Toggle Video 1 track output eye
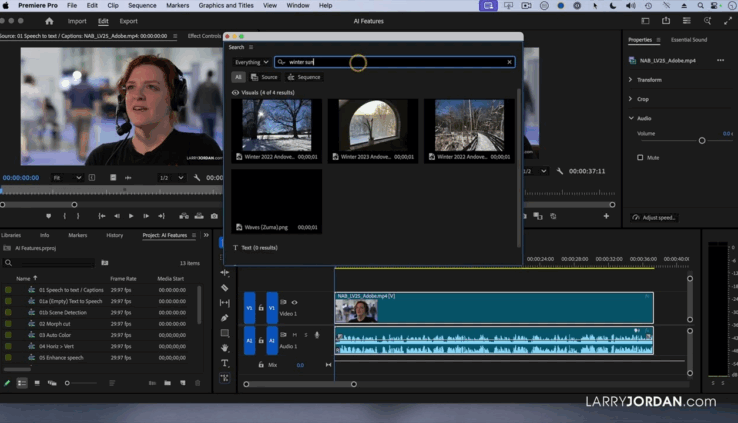 (294, 302)
